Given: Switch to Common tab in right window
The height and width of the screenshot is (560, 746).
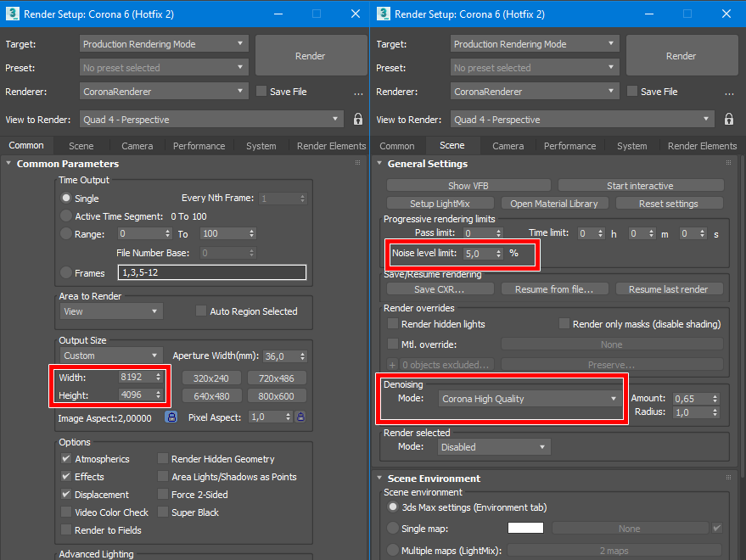Looking at the screenshot, I should [x=397, y=146].
